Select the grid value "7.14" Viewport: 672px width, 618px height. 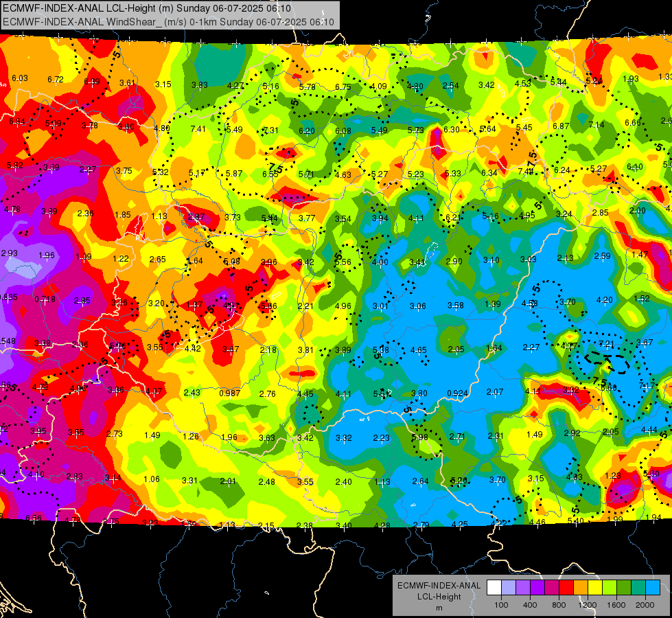click(596, 125)
